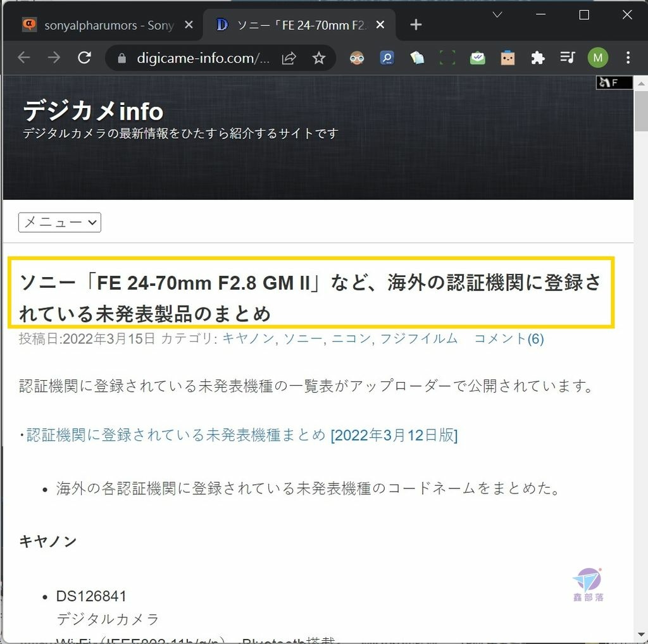Go back to the previous page
The image size is (648, 644).
coord(24,58)
